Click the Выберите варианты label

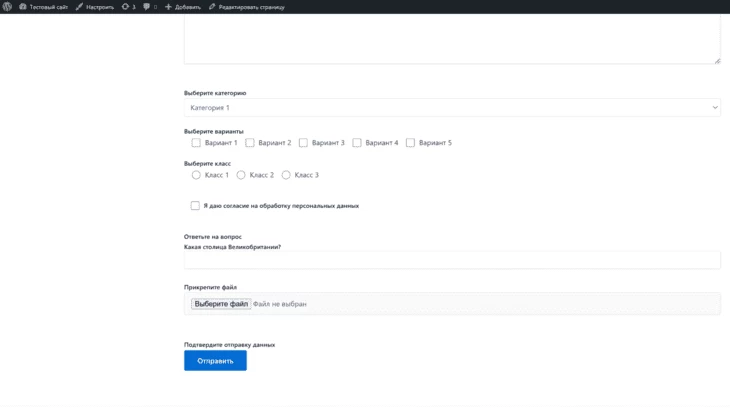click(214, 131)
